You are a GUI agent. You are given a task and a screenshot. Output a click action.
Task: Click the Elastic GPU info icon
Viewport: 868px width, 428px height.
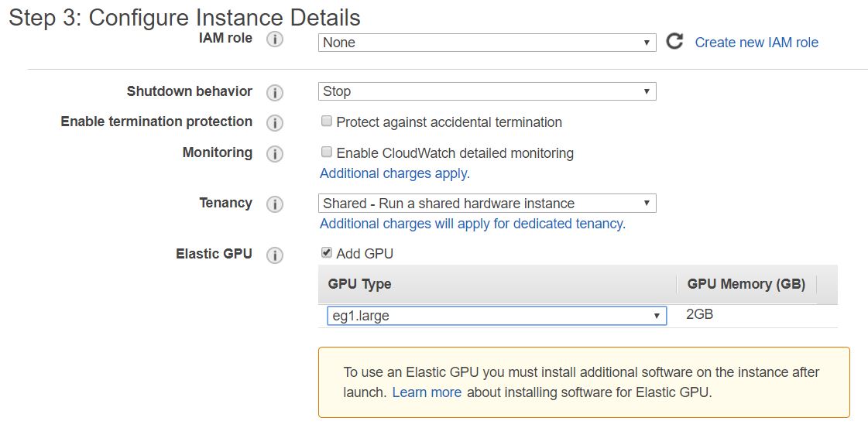pos(275,255)
